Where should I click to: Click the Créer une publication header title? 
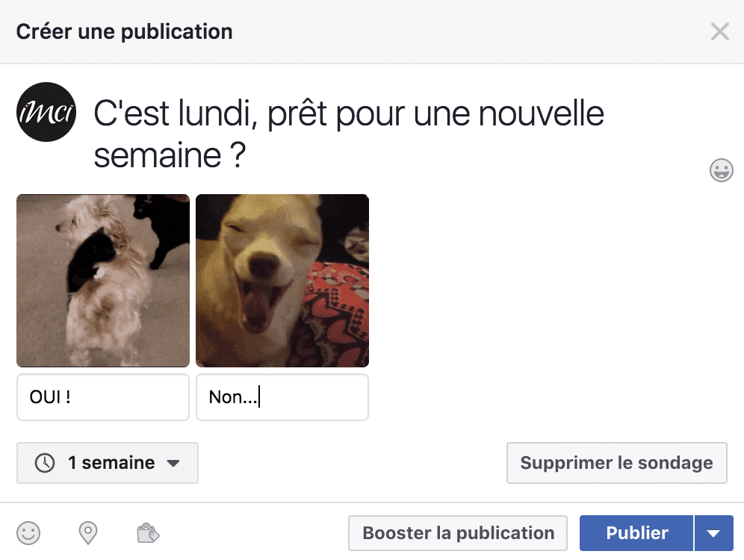124,32
